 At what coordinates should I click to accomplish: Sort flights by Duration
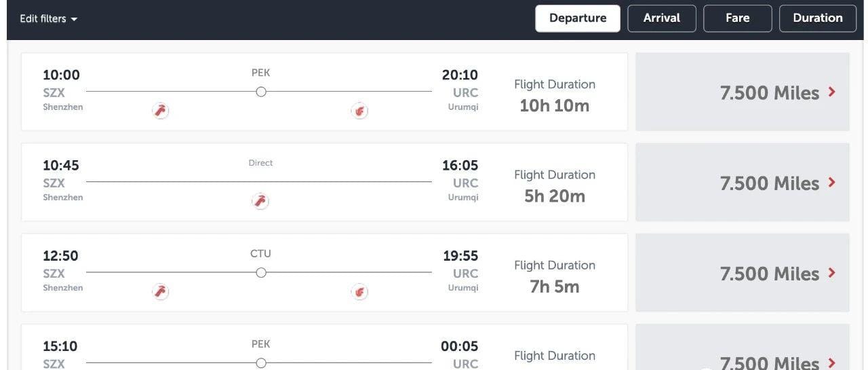pyautogui.click(x=817, y=18)
